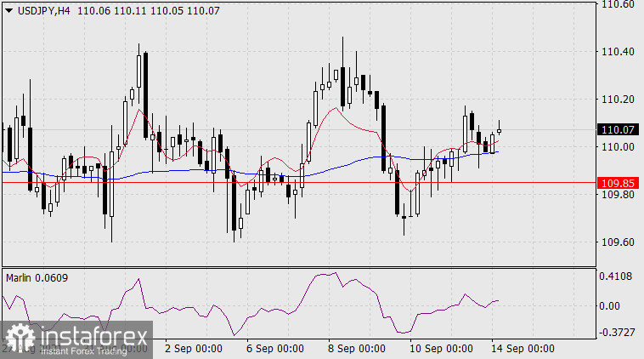Click the 110.40 price axis label
Viewport: 644px width, 359px height.
(618, 52)
